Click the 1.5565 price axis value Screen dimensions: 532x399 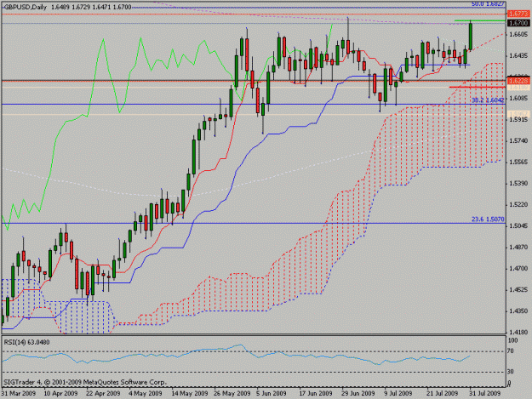518,162
